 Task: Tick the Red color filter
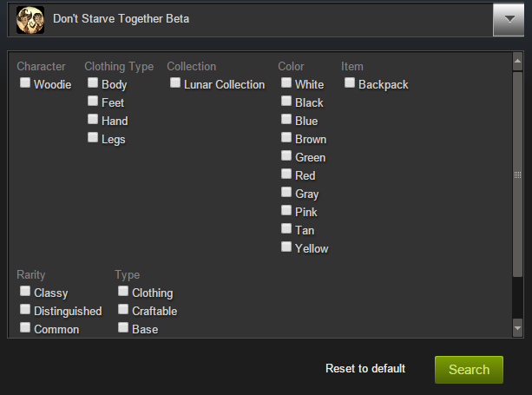tap(286, 174)
